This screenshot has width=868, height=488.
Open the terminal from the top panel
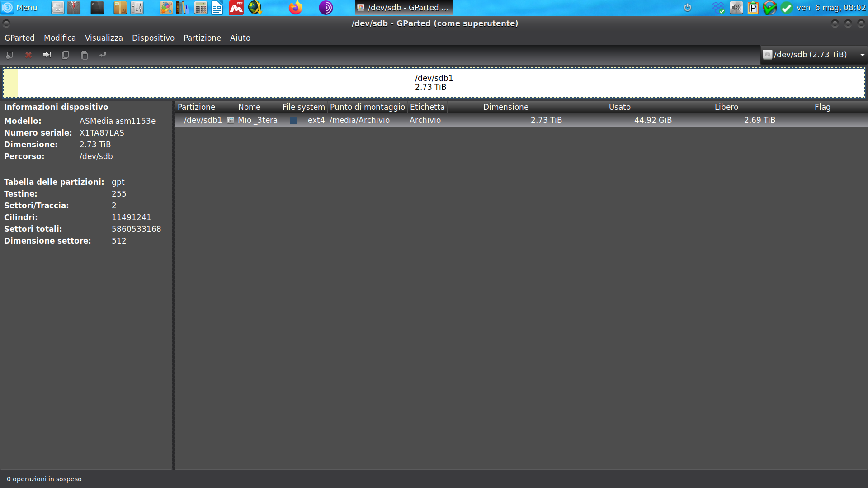click(x=97, y=8)
